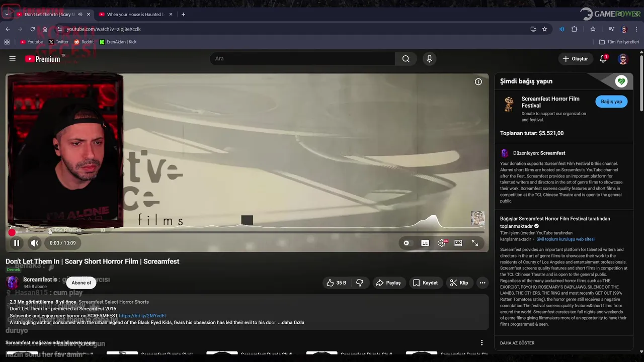
Task: Open more actions three-dot menu under video
Action: [x=482, y=283]
